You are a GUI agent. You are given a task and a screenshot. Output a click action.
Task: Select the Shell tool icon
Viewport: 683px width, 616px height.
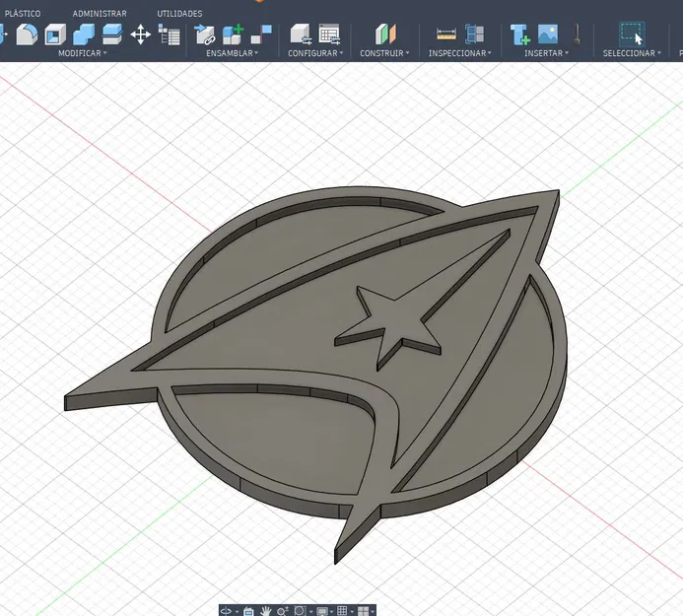pyautogui.click(x=55, y=34)
